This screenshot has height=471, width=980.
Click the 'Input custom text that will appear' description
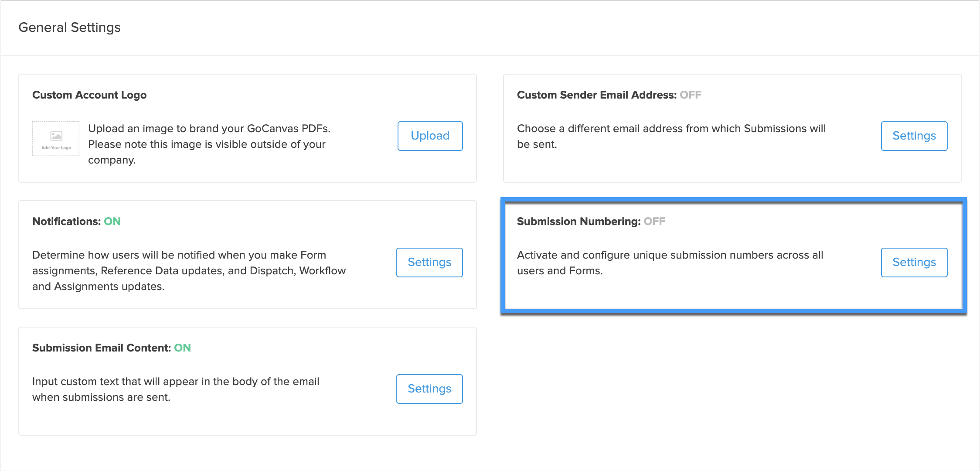click(x=176, y=389)
